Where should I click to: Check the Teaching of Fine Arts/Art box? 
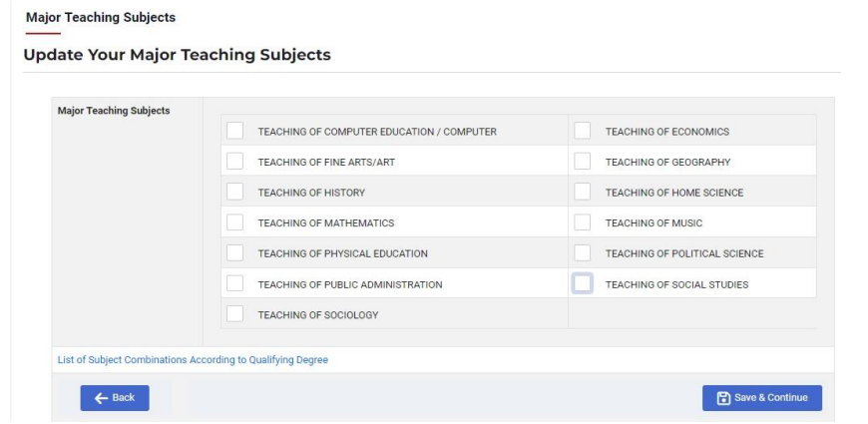point(234,161)
